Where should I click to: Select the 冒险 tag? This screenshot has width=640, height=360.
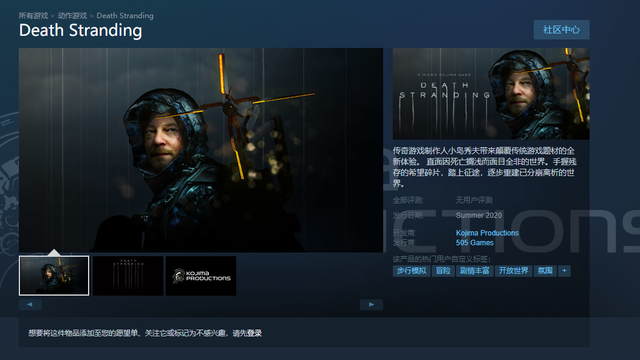click(x=443, y=271)
